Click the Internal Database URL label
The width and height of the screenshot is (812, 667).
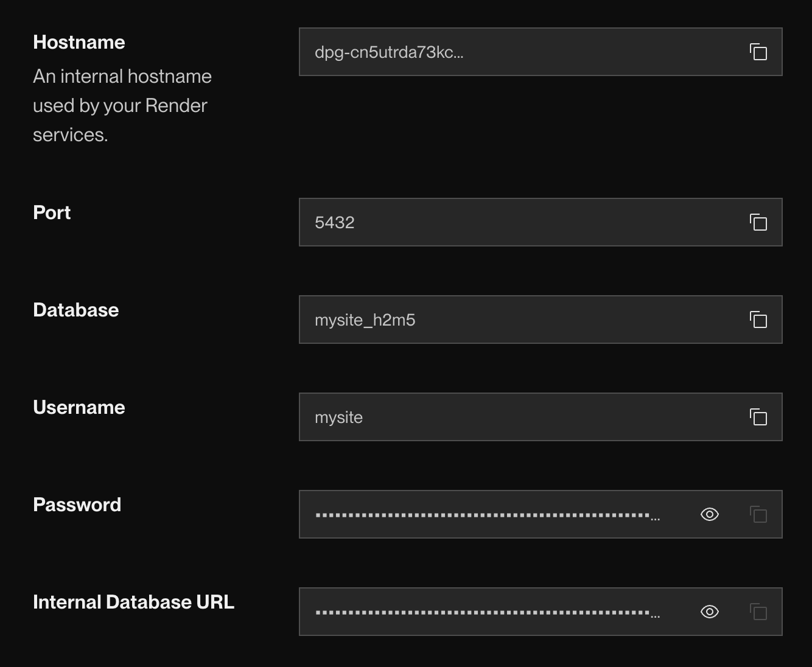pos(133,602)
